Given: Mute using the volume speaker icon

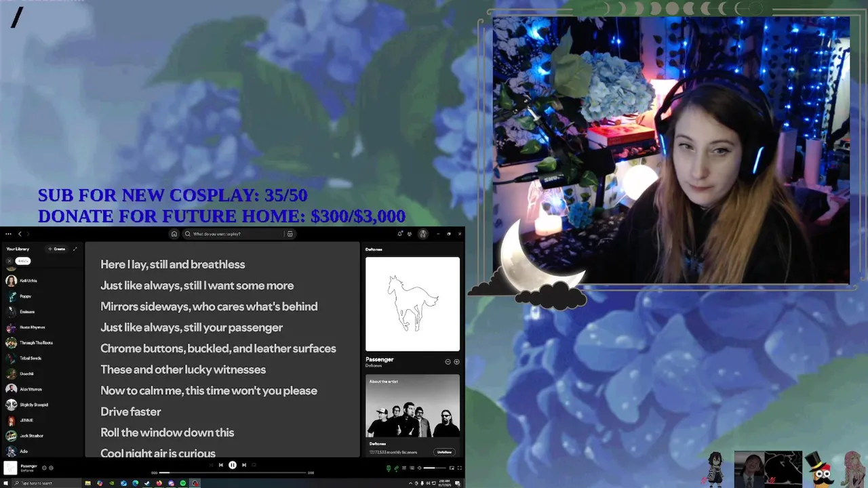Looking at the screenshot, I should tap(420, 468).
